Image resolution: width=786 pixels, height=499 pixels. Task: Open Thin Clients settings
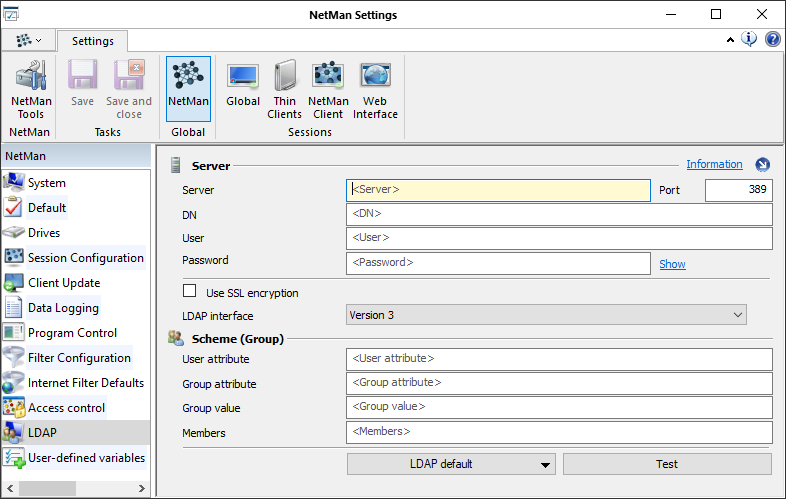pyautogui.click(x=285, y=90)
